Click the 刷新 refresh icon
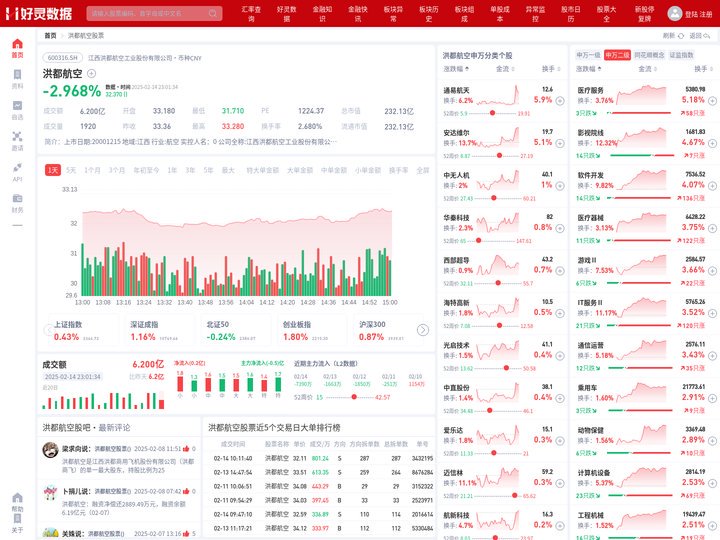Screen dimensions: 720x540 point(681,36)
